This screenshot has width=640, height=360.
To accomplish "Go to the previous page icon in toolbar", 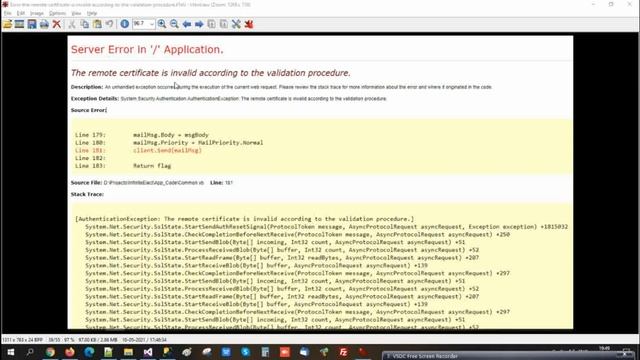I will pos(211,24).
